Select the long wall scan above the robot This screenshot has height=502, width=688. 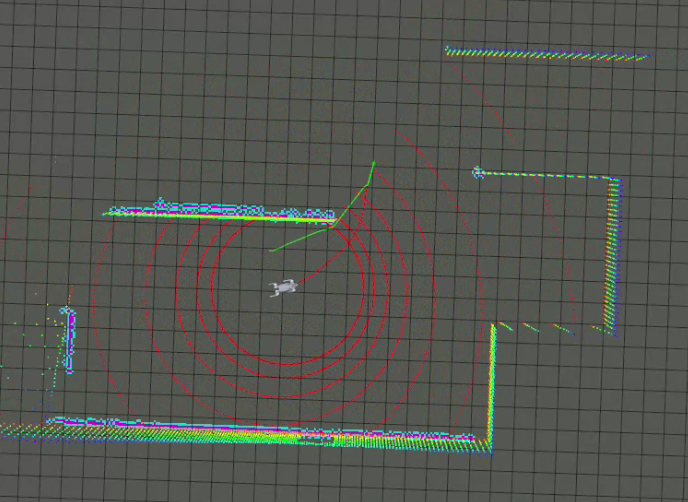coord(219,212)
